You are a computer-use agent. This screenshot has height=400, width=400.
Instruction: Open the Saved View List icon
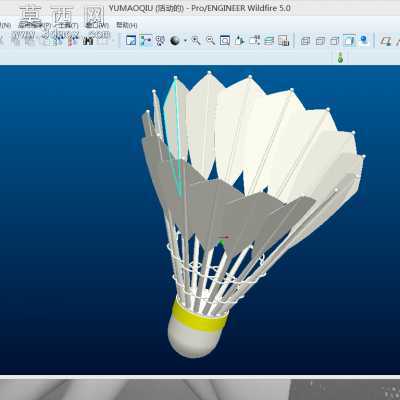[254, 41]
